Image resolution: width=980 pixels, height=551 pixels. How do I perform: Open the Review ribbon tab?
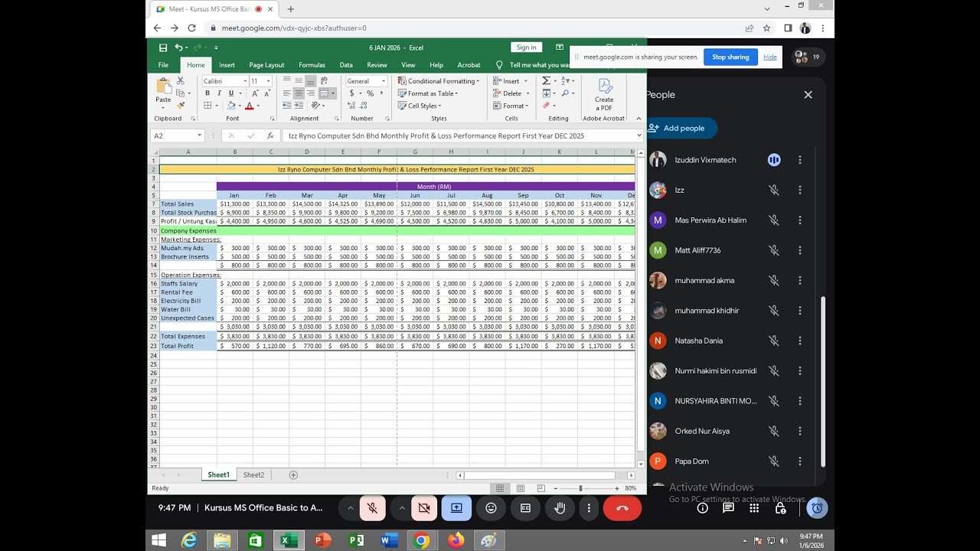377,65
